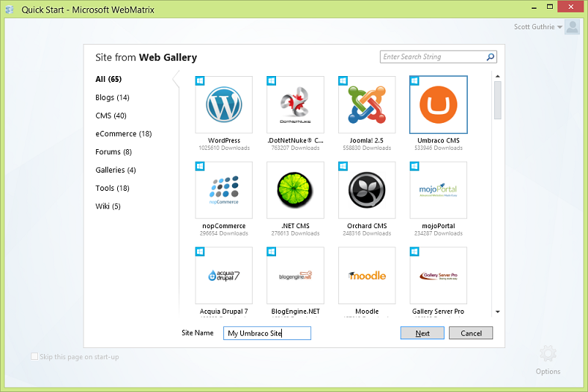Filter by Wiki (5) category
This screenshot has height=392, width=588.
[108, 206]
